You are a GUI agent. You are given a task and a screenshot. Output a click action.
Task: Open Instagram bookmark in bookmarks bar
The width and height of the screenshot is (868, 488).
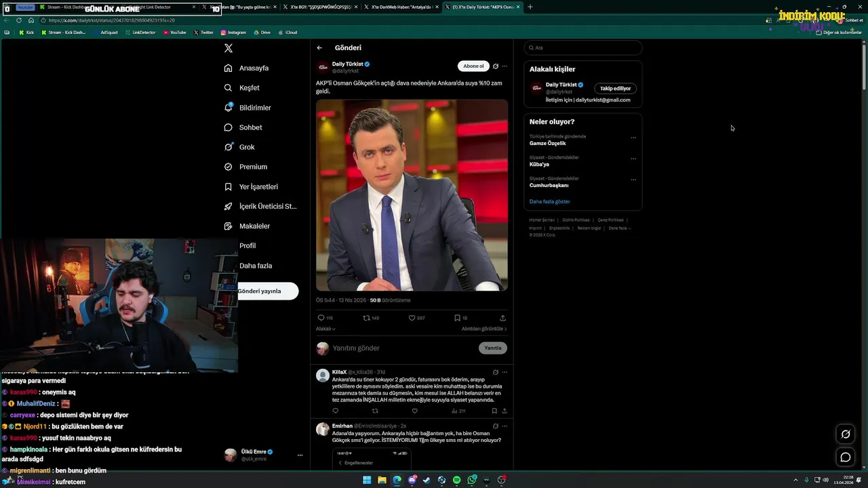point(233,33)
